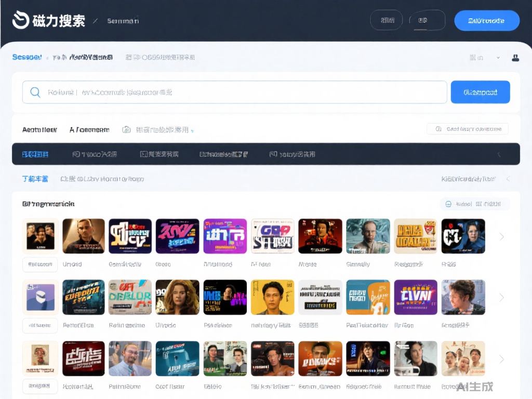Screen dimensions: 532x399
Task: Expand the small blue dropdown arrow in the Aeotn row
Action: coord(192,131)
